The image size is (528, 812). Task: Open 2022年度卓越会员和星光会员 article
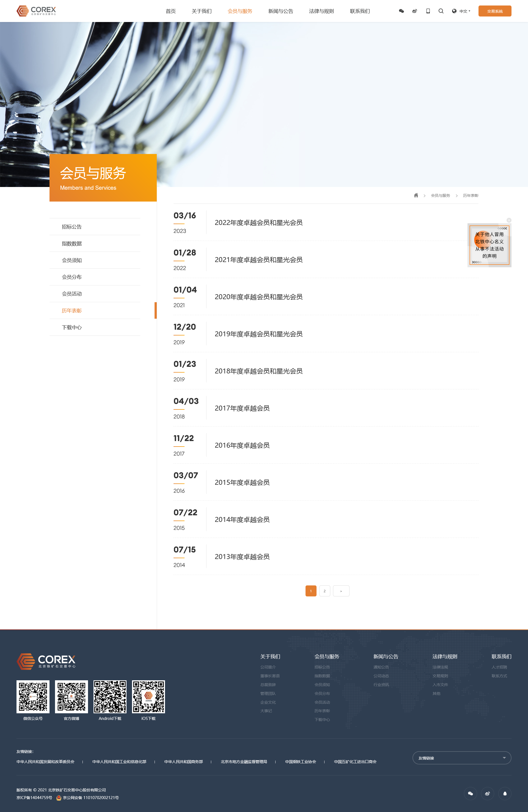pyautogui.click(x=258, y=223)
